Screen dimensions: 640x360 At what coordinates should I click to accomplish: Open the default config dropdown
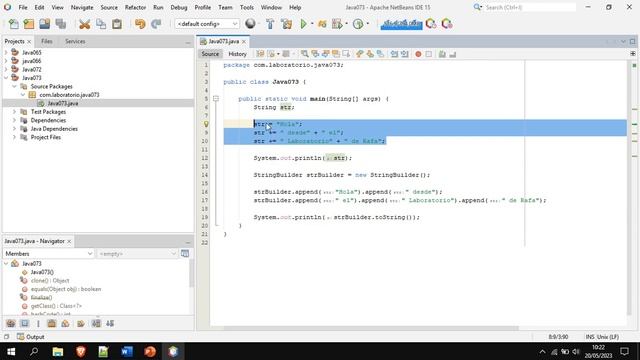(x=207, y=24)
